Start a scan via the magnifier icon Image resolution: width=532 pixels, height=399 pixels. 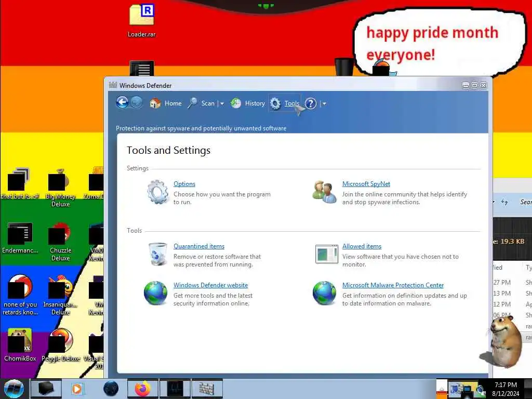tap(192, 103)
